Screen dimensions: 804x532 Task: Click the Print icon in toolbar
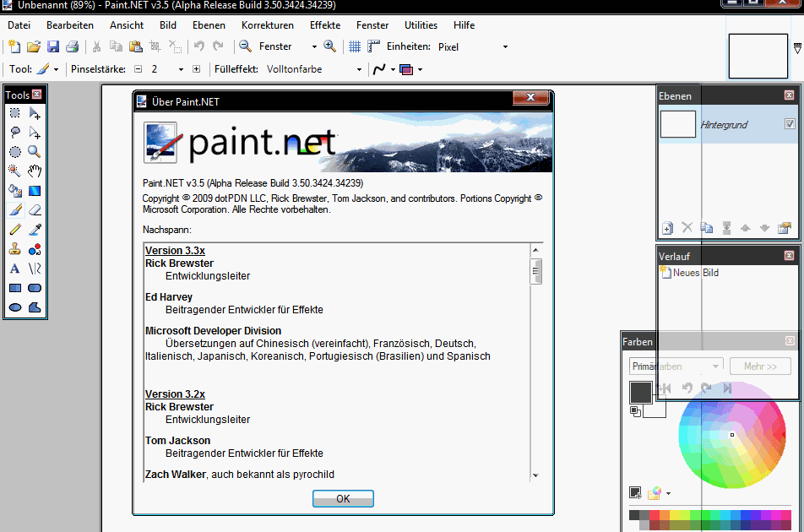[x=73, y=46]
